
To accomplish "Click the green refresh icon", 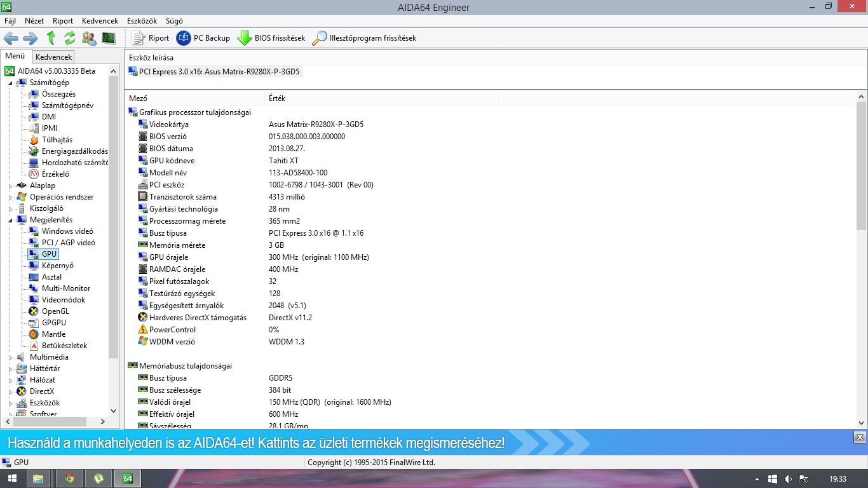I will click(x=70, y=38).
